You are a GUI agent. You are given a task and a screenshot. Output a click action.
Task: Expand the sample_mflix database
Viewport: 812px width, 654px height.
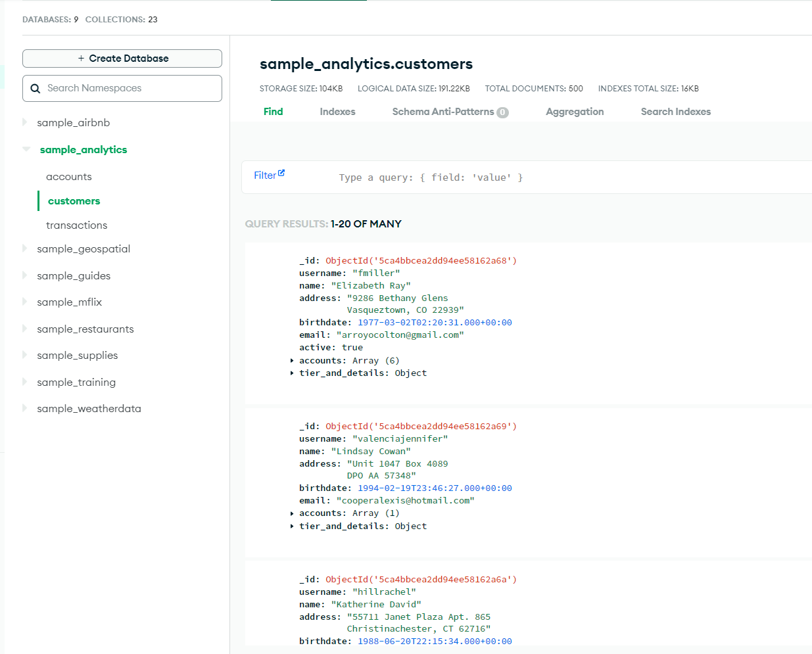click(25, 302)
